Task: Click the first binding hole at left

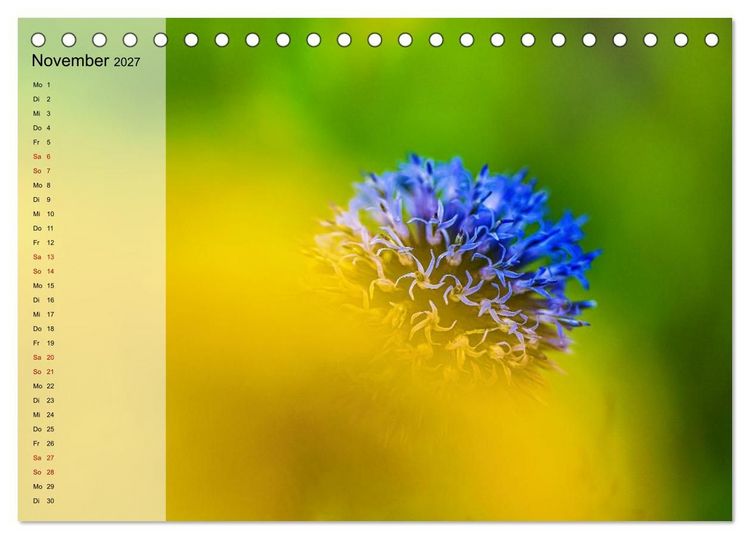Action: tap(38, 40)
